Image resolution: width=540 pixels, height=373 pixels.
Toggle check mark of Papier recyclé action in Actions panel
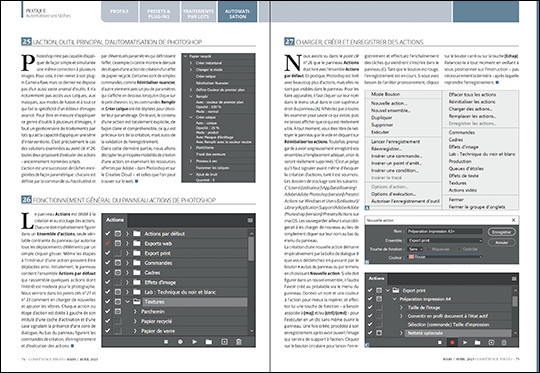(x=107, y=321)
